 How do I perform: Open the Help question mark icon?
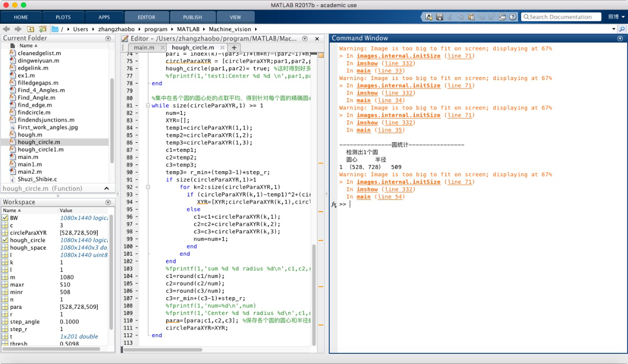coord(513,17)
